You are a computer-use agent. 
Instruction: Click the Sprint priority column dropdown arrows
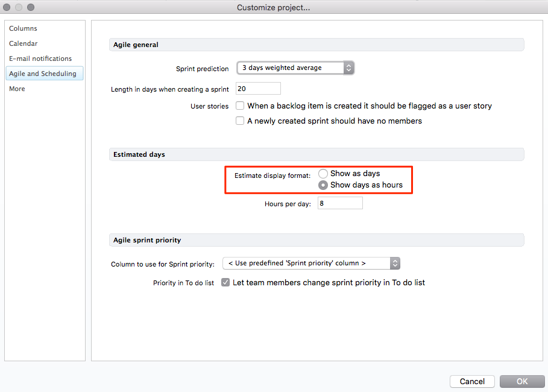click(395, 264)
